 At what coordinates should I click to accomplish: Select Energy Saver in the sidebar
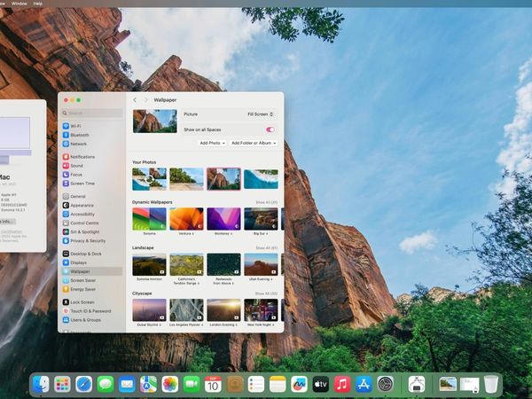tap(79, 289)
